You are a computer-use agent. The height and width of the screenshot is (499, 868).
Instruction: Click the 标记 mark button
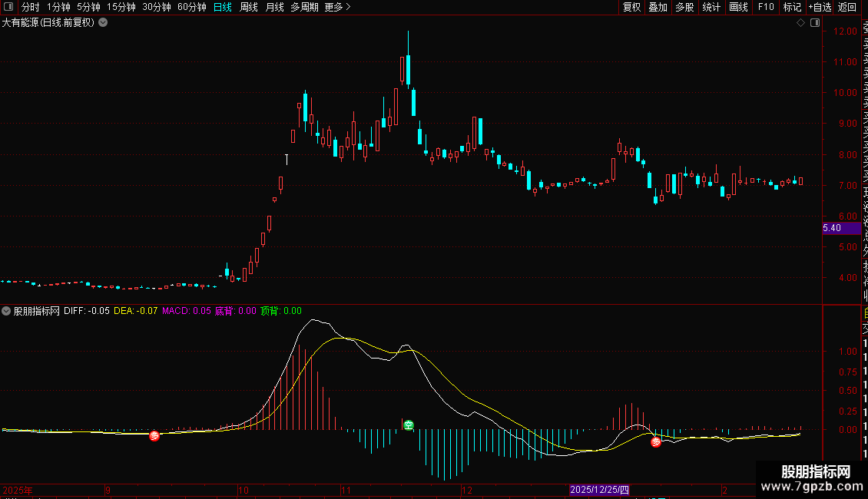pyautogui.click(x=792, y=7)
